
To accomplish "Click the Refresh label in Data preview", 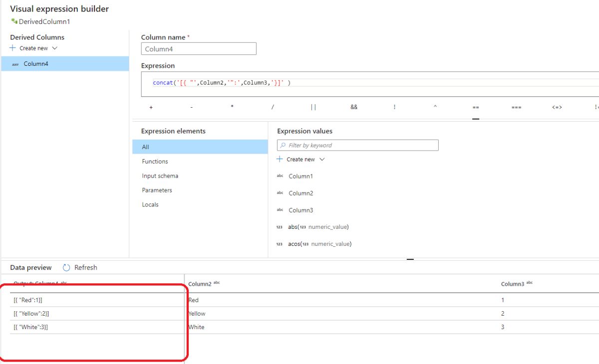I will point(86,268).
